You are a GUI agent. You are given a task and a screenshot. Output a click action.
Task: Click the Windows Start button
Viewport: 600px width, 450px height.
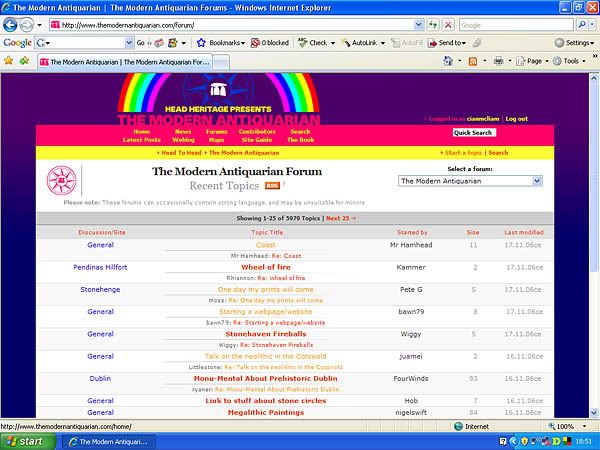[27, 442]
